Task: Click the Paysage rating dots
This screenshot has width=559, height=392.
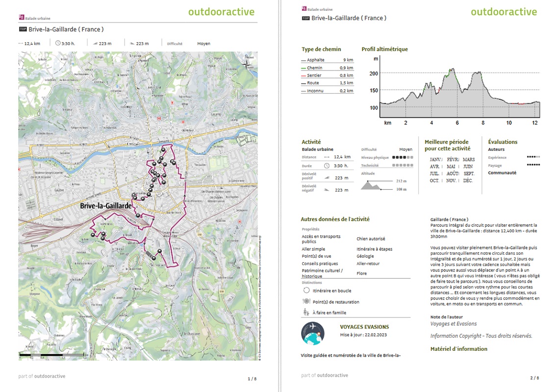Action: click(534, 165)
